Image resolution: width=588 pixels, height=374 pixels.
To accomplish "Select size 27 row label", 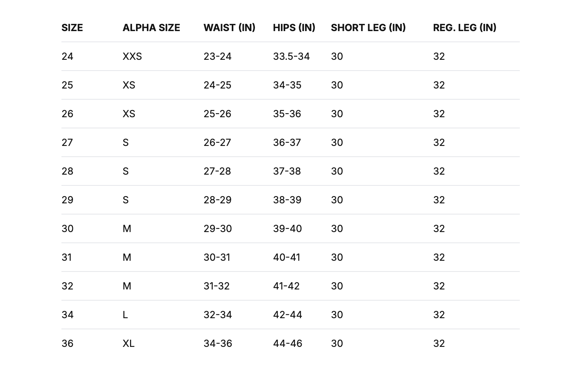I will click(67, 142).
